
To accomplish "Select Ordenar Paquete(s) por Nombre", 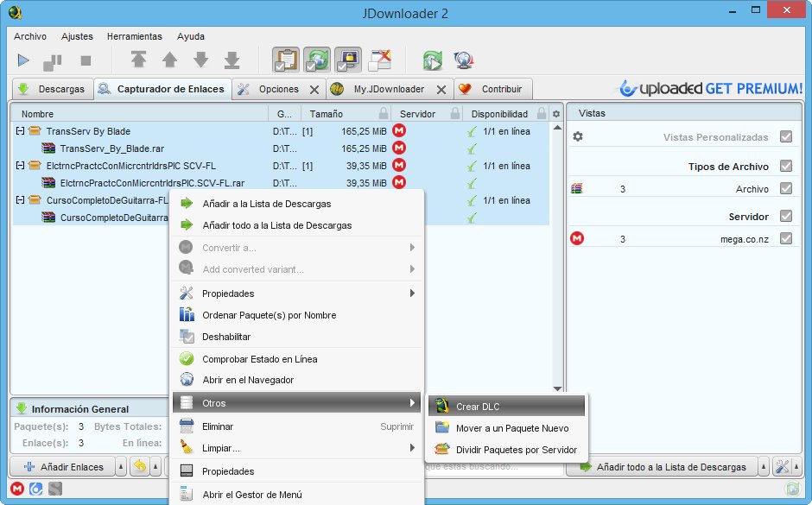I will pyautogui.click(x=297, y=314).
